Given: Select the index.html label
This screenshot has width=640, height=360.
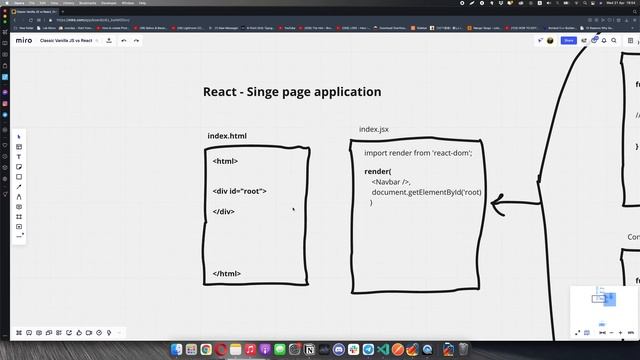Looking at the screenshot, I should (x=227, y=136).
